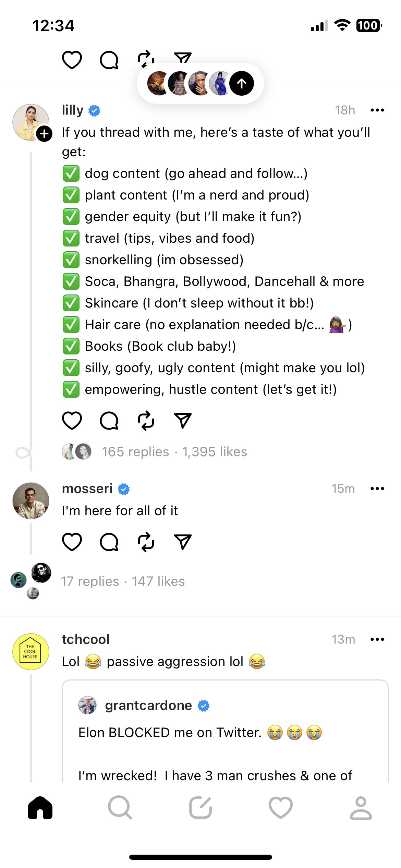Open more options for mosseri's reply
The width and height of the screenshot is (401, 868).
377,489
